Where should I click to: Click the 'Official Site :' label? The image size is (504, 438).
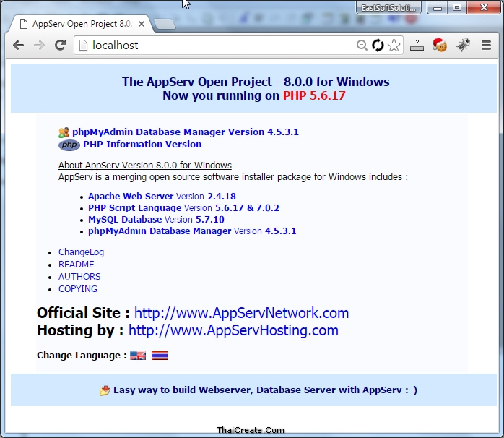coord(83,313)
